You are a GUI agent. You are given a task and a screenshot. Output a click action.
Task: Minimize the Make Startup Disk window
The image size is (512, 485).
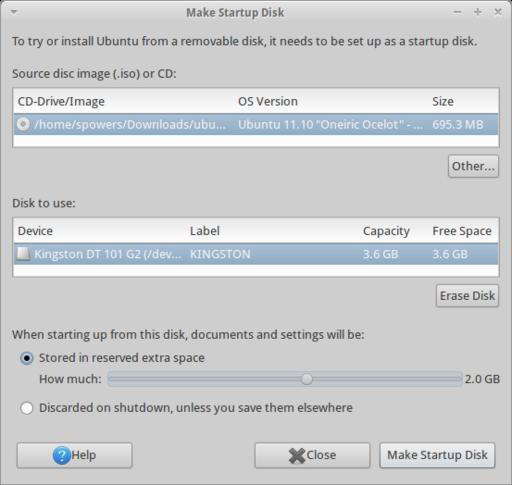coord(457,12)
